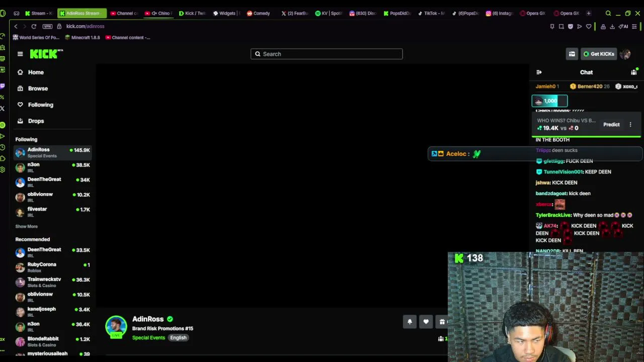Screen dimensions: 644x362
Task: Open the Browse sidebar link
Action: 38,88
